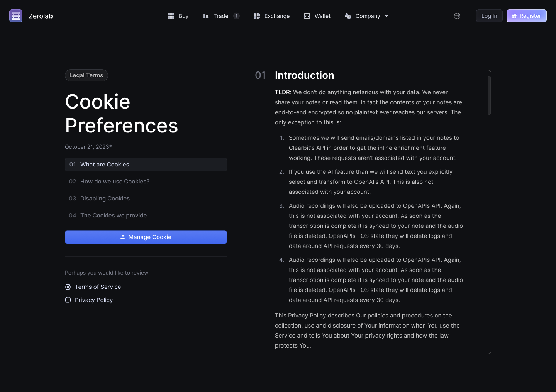Click the Manage Cookie button
The image size is (556, 392).
146,237
